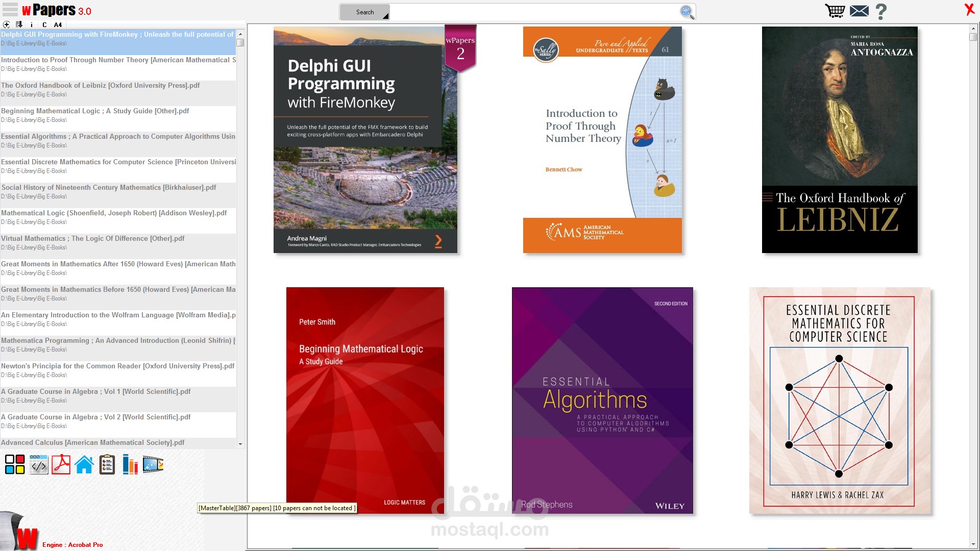Click the code window icon
The height and width of the screenshot is (551, 980).
[x=39, y=464]
